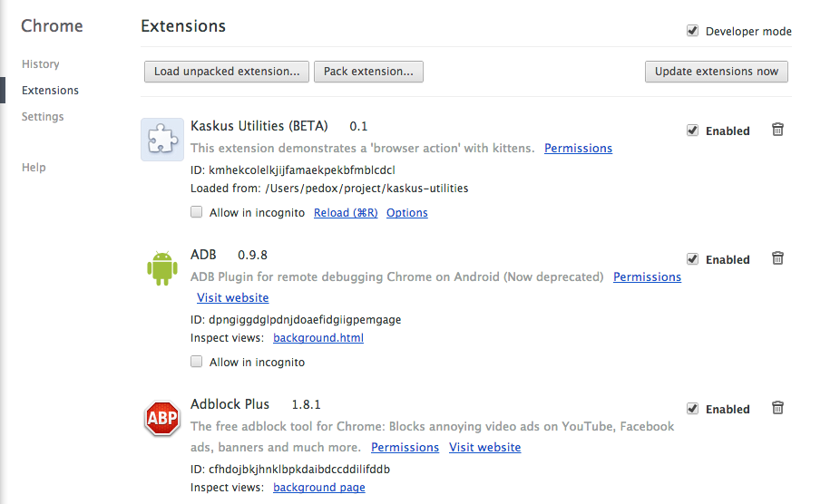Image resolution: width=840 pixels, height=504 pixels.
Task: Click Adblock Plus ID cfhdojbkjhnklbpkdaibdccddilifddb
Action: click(290, 470)
